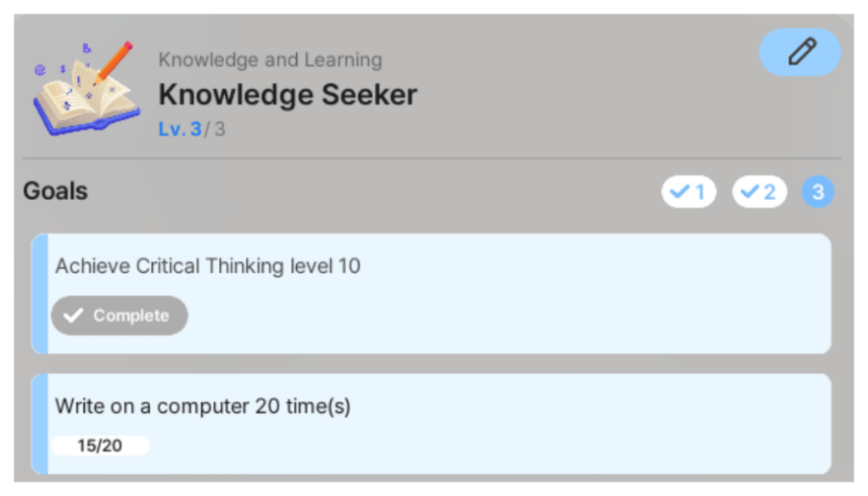This screenshot has height=496, width=868.
Task: Open the Achieve Critical Thinking level 10 goal
Action: click(x=509, y=293)
